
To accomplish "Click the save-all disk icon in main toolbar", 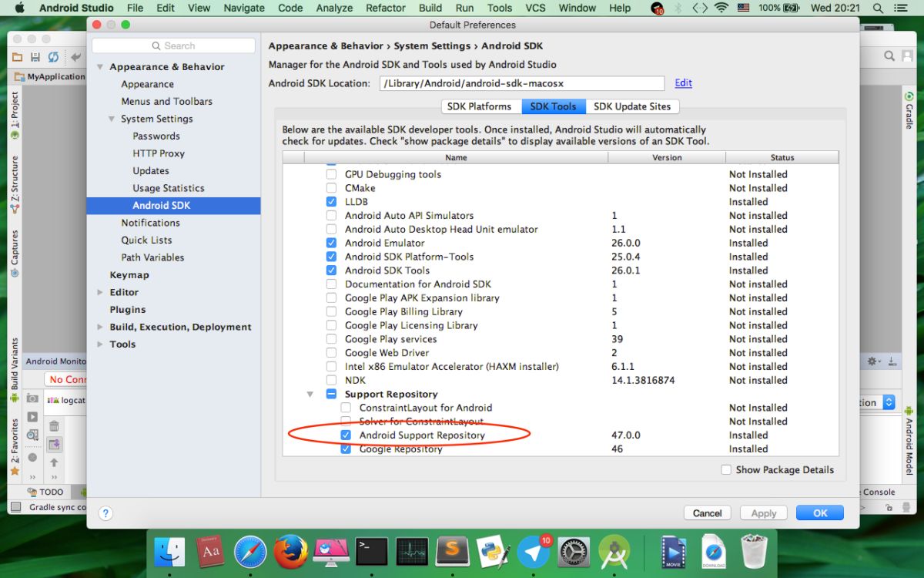I will tap(35, 57).
